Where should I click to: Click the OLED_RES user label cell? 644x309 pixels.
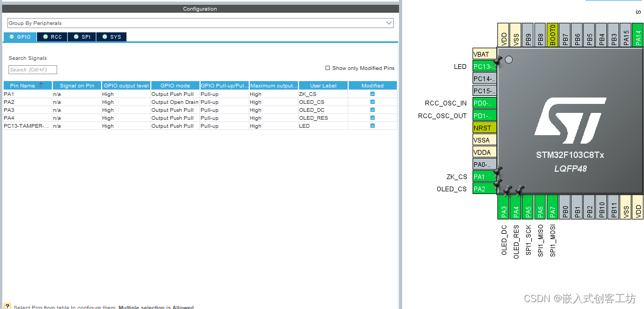point(323,118)
